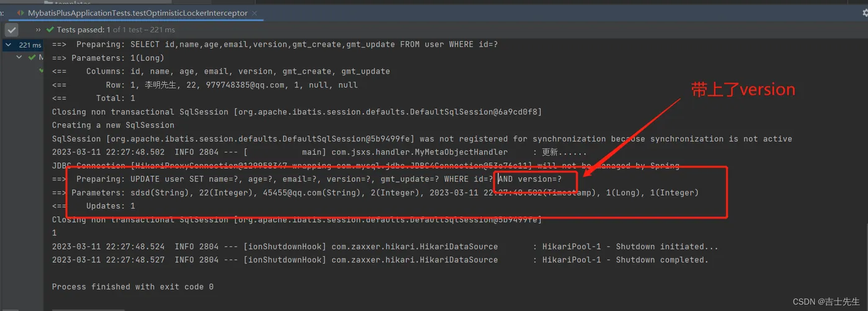Click the 'Creating a new SqlSession' console line
This screenshot has height=311, width=868.
(113, 125)
